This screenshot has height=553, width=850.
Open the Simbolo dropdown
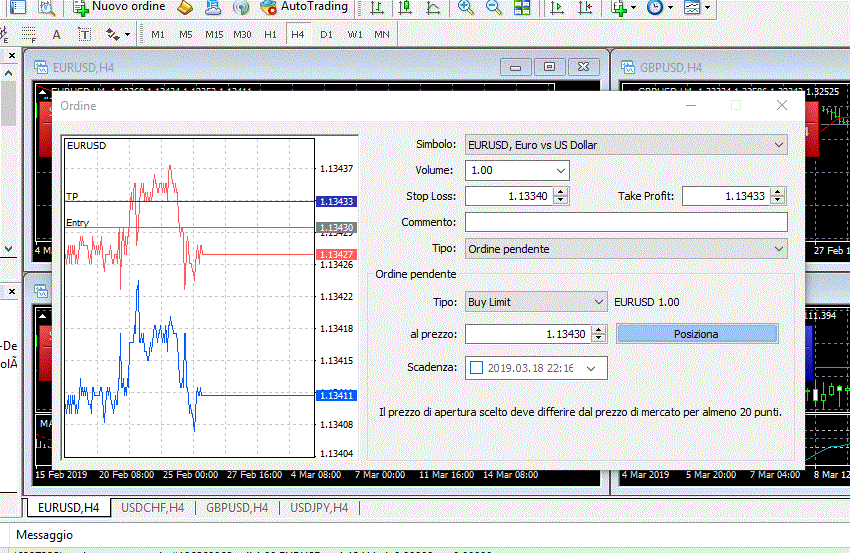point(625,145)
